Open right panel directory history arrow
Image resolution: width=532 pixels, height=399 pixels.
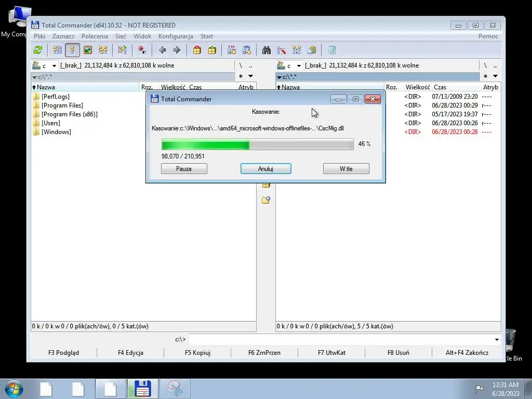495,76
